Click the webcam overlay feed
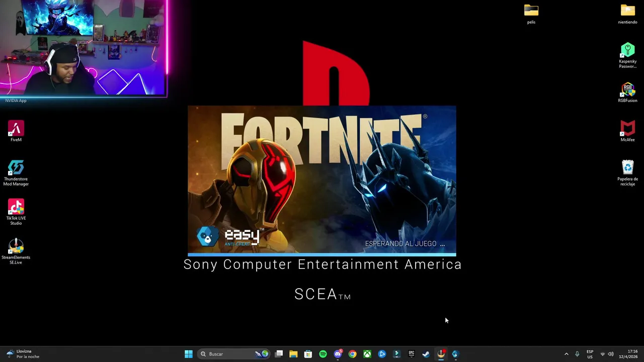644x362 pixels. (83, 48)
